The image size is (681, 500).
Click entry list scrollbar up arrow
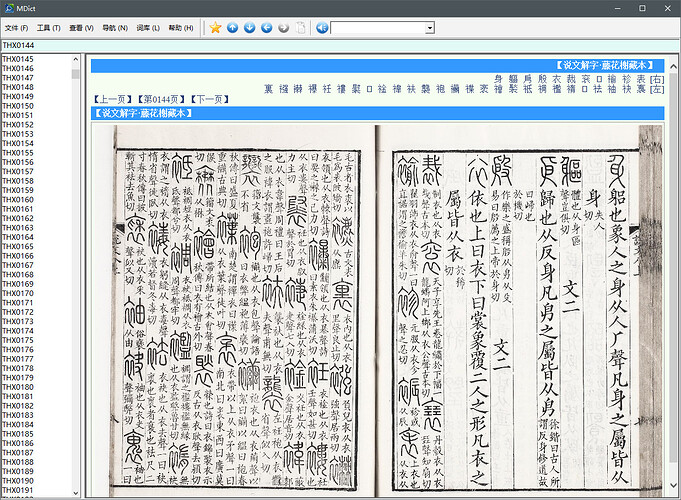pos(76,59)
